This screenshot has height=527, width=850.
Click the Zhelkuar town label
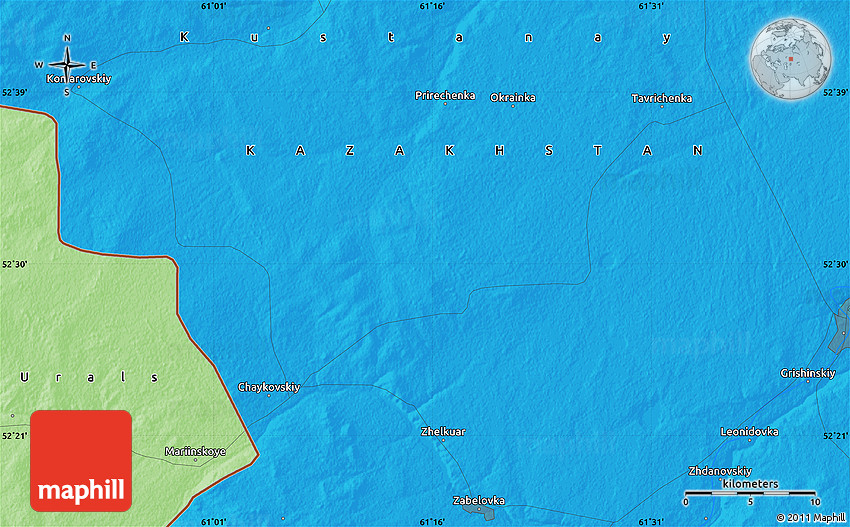click(x=443, y=432)
